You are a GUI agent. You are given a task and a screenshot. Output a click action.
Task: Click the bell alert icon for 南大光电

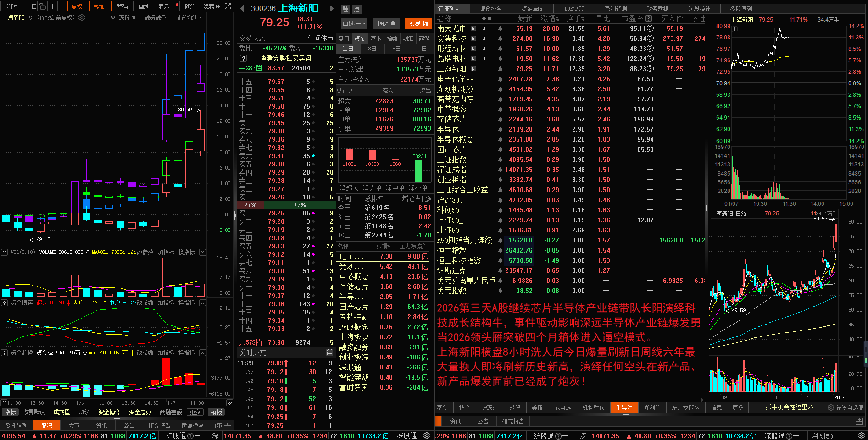[x=500, y=28]
